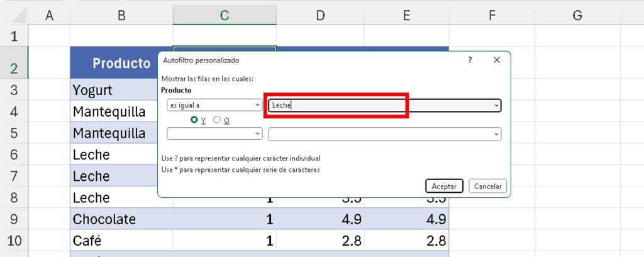Expand the second value dropdown arrow
644x257 pixels.
pos(497,134)
